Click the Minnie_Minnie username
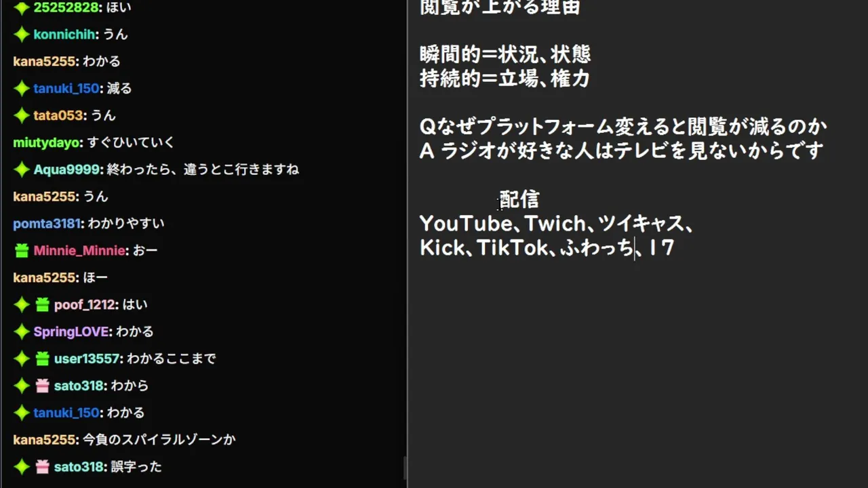The width and height of the screenshot is (868, 488). (79, 251)
